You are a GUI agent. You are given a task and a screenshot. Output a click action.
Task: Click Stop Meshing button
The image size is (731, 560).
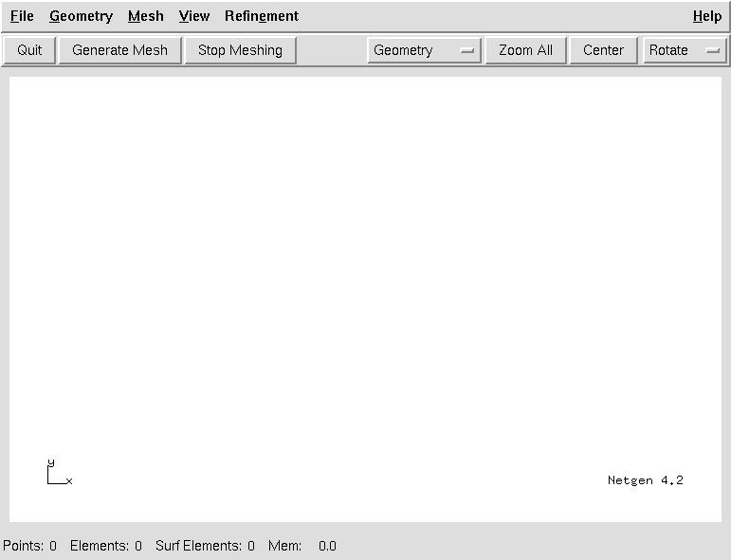coord(240,50)
